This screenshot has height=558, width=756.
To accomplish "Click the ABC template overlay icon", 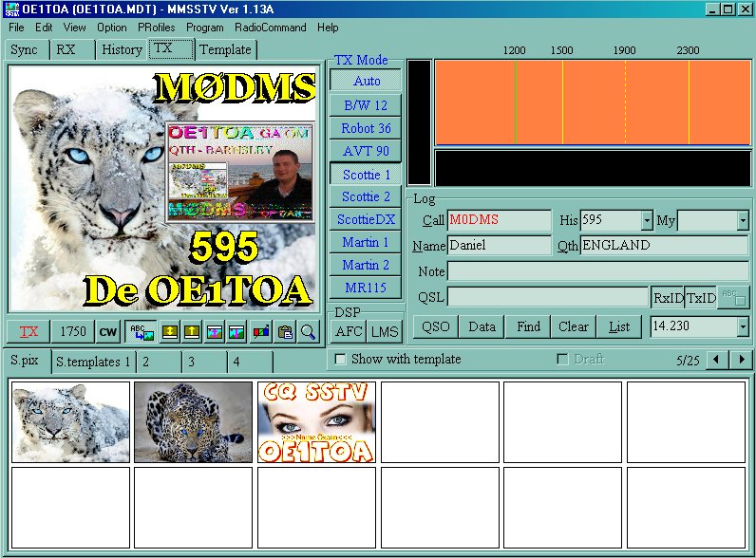I will 137,332.
